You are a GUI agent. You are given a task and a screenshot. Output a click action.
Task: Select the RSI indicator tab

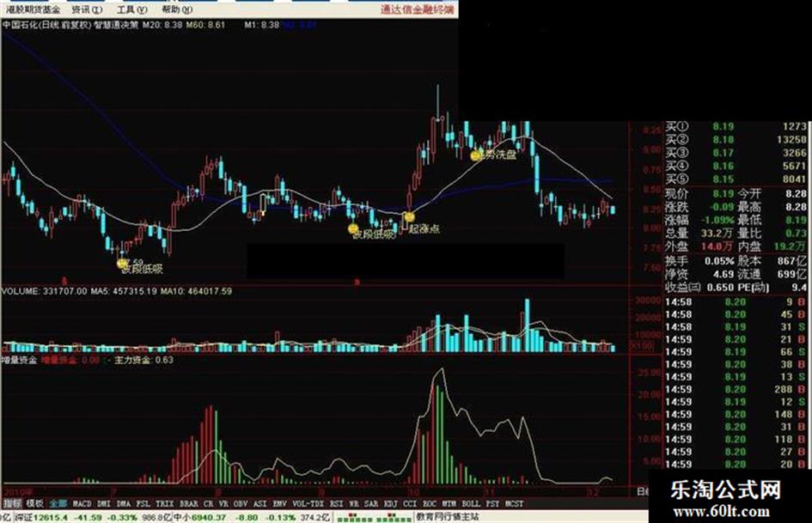[x=337, y=503]
